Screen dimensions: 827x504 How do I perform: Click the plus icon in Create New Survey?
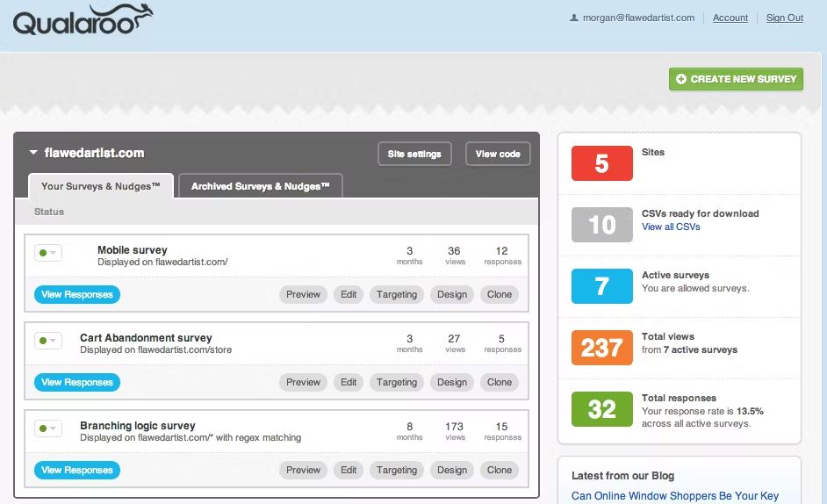pyautogui.click(x=681, y=79)
